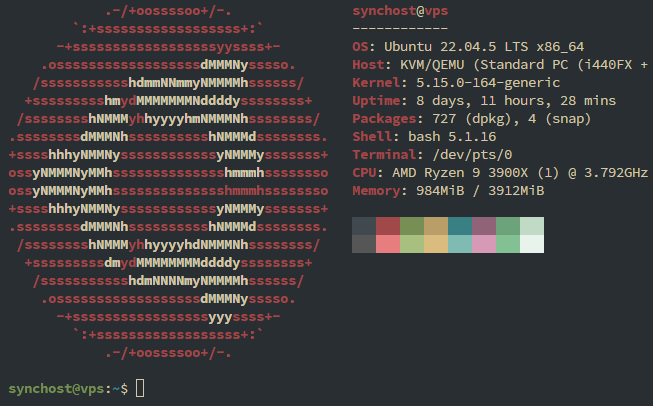Screen dimensions: 653x406
Task: Click the Memory 984MiB usage line
Action: (448, 190)
